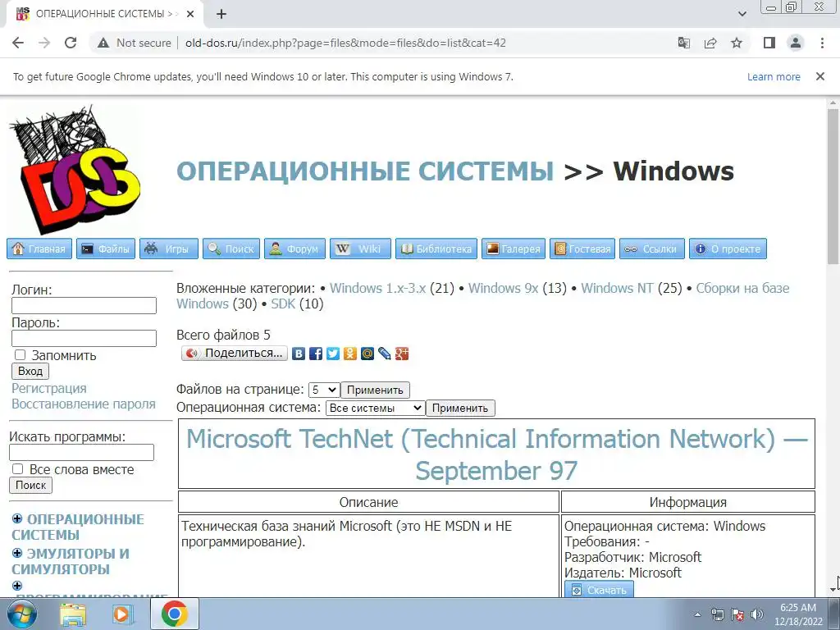Open Chrome side panel

pos(769,43)
